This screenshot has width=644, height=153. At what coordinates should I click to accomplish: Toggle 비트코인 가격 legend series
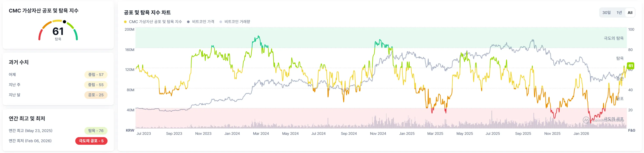[203, 22]
